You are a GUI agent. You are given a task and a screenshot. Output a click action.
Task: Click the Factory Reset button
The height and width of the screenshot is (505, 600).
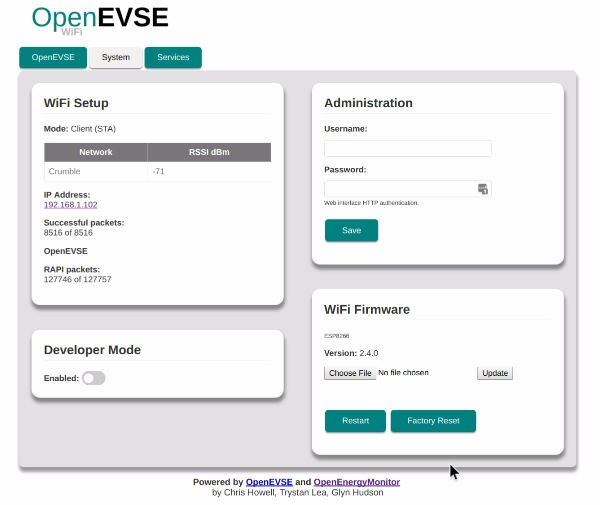(x=433, y=421)
